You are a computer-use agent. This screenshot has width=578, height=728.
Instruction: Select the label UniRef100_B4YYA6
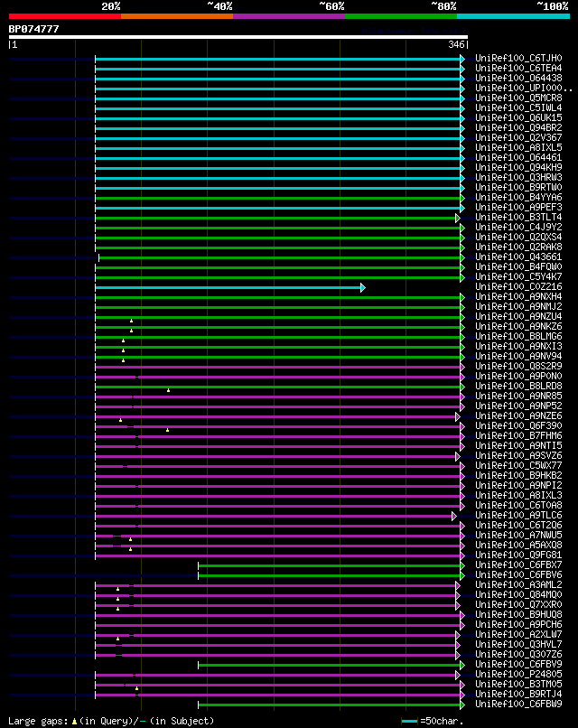click(x=518, y=197)
